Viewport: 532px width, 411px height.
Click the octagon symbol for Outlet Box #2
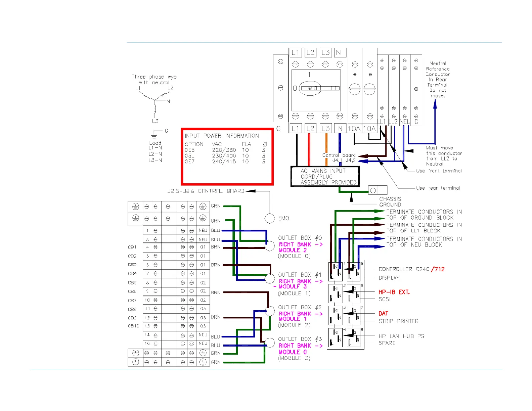(x=270, y=311)
